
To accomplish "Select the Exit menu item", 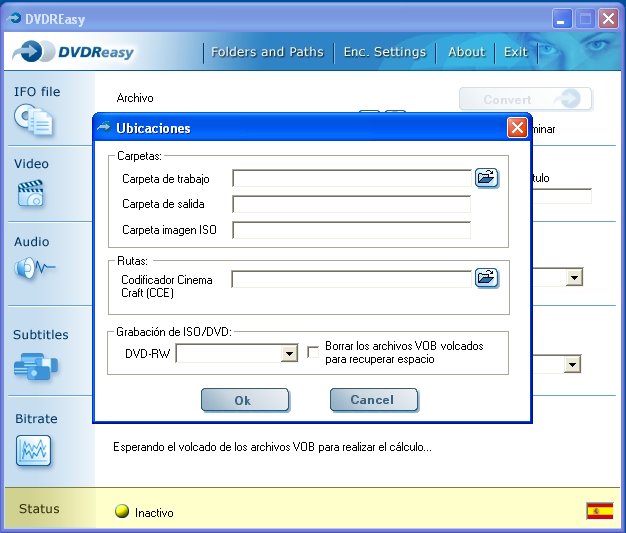I will [516, 52].
